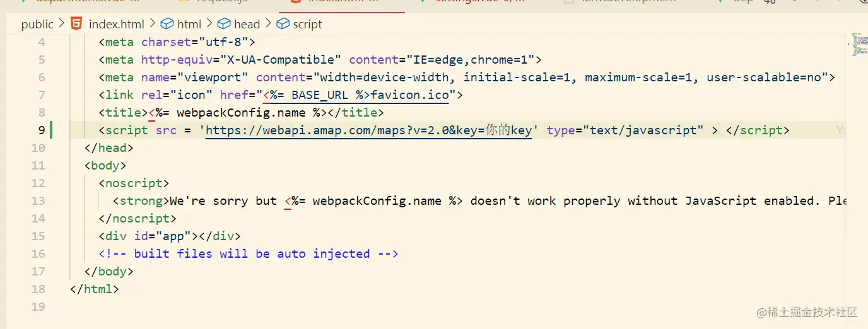The image size is (868, 329).
Task: Click the opening noscript tag
Action: tap(134, 183)
